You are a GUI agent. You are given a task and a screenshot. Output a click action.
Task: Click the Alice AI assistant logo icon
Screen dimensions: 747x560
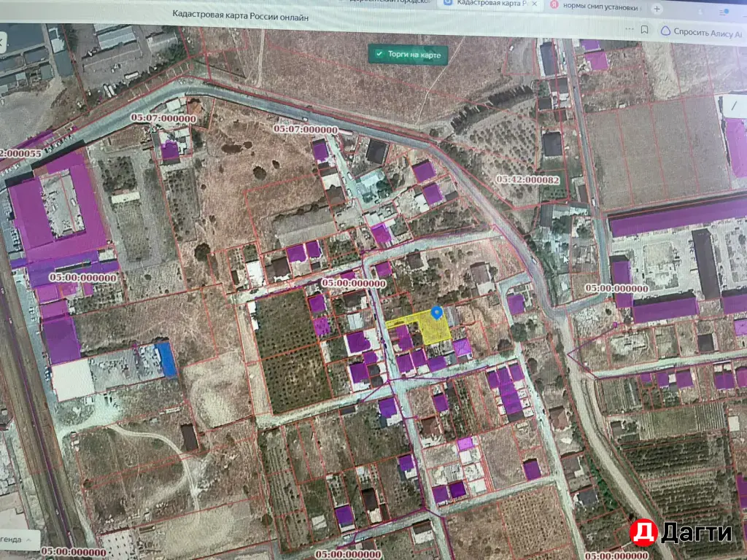(x=665, y=31)
